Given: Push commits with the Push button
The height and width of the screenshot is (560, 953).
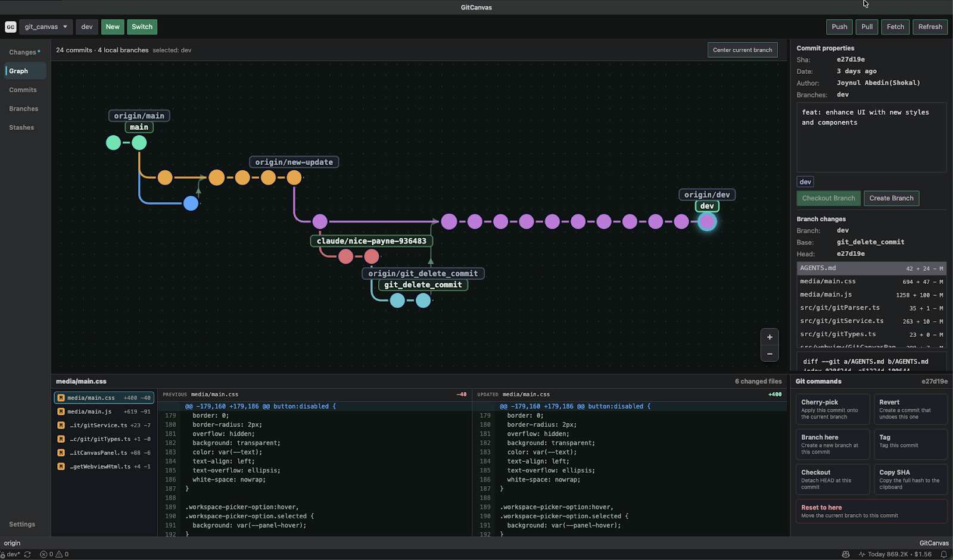Looking at the screenshot, I should point(839,27).
